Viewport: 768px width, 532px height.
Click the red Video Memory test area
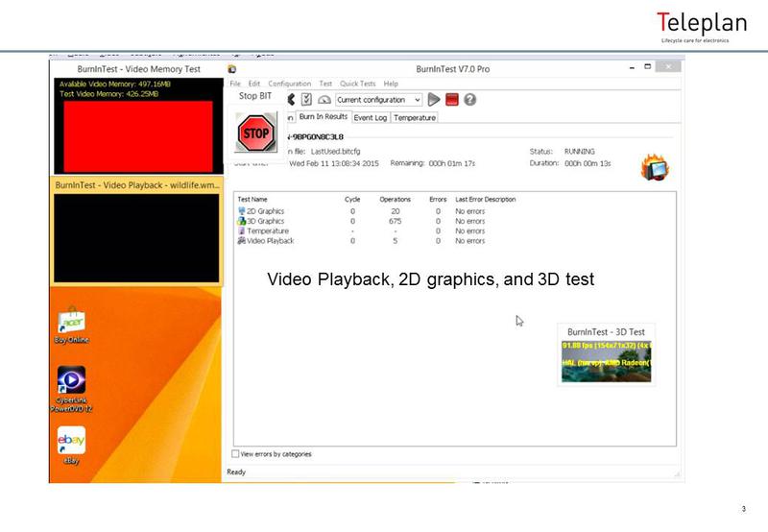tap(138, 136)
